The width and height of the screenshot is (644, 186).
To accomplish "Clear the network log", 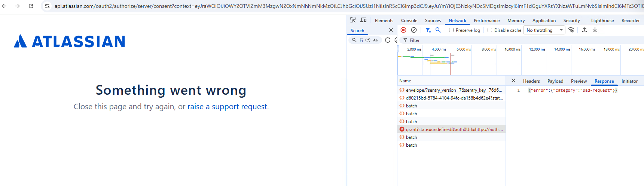I will pos(414,30).
